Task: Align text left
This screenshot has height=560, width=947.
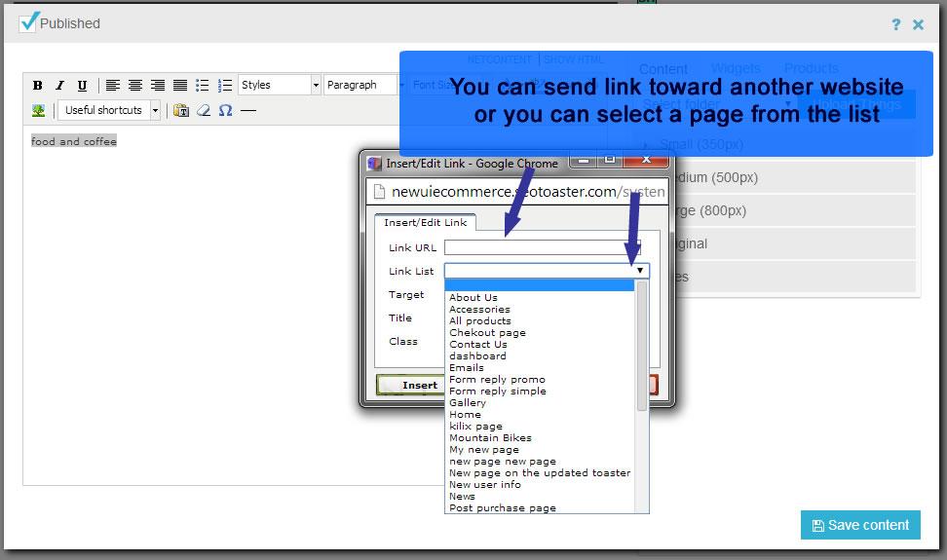Action: [112, 85]
